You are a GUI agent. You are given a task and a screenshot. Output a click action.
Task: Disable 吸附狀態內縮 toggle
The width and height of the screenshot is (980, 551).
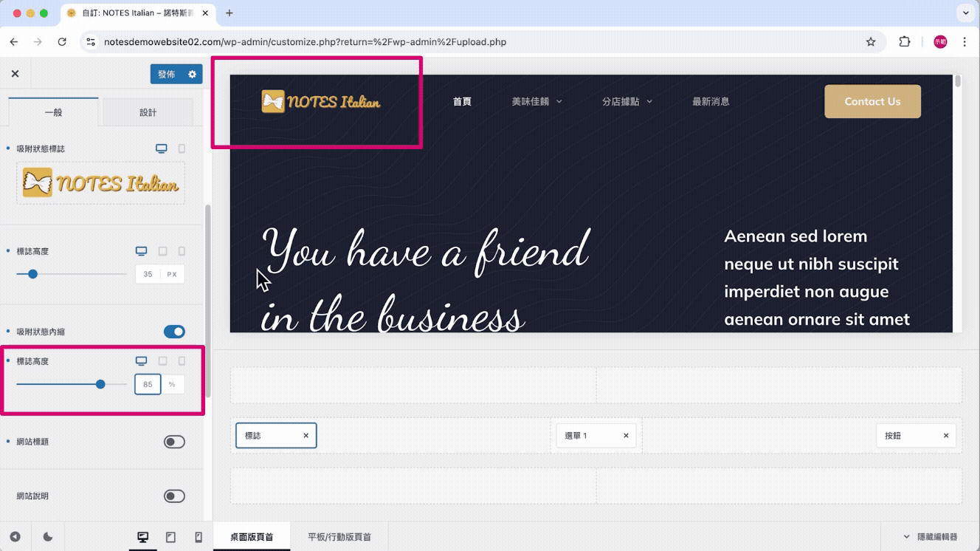coord(174,332)
